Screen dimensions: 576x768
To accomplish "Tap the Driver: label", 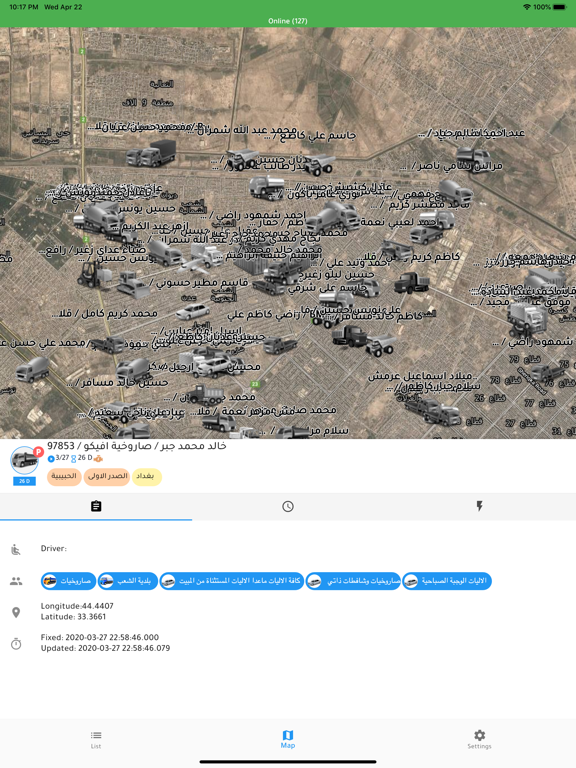I will pos(54,549).
